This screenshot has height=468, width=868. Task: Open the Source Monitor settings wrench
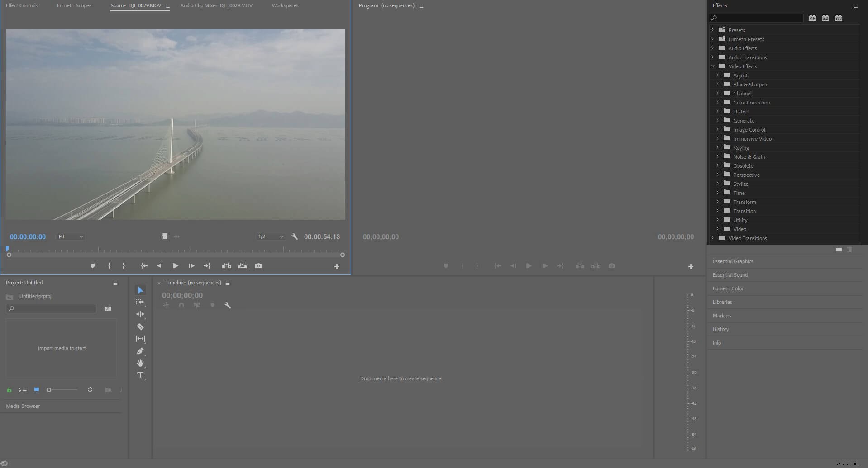tap(295, 236)
